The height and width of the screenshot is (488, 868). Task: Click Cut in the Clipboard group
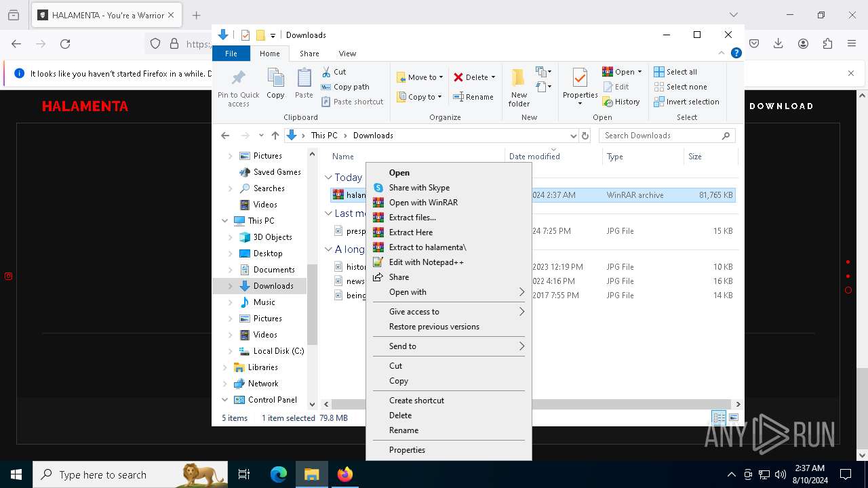(334, 72)
